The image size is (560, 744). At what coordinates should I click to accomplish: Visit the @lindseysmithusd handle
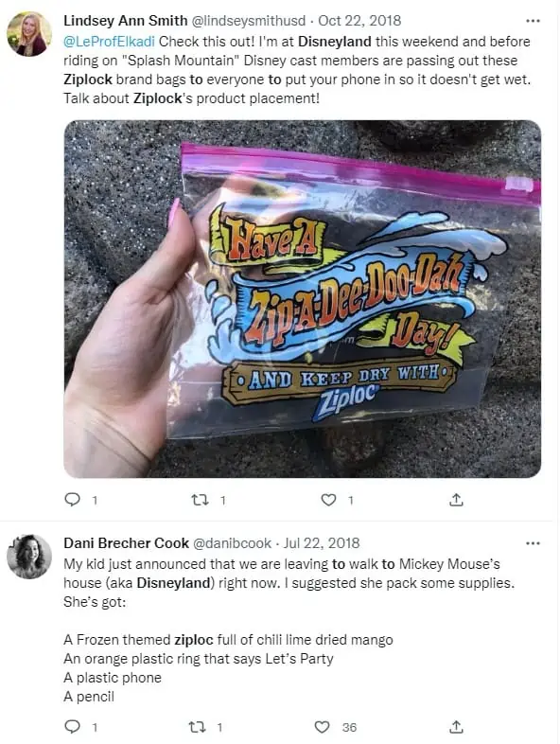pyautogui.click(x=248, y=21)
